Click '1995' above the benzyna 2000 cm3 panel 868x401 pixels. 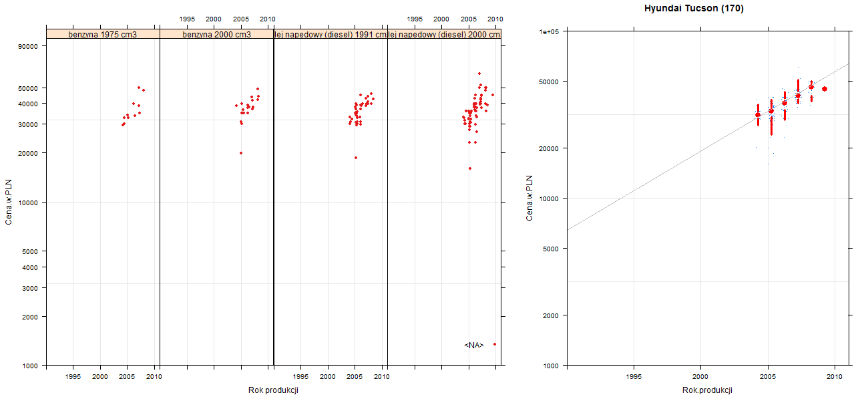(187, 19)
